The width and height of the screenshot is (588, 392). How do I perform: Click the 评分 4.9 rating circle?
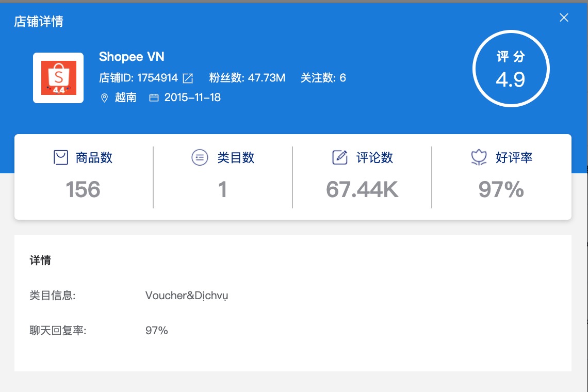(511, 69)
